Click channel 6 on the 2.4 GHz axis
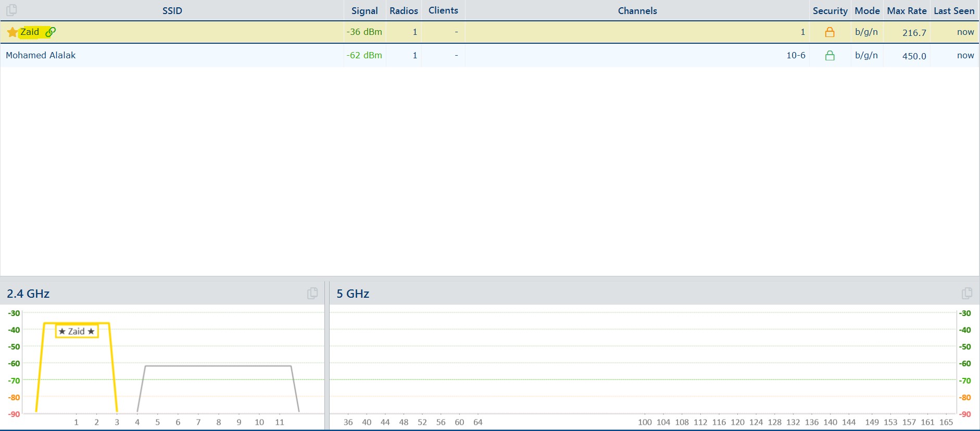Viewport: 980px width, 431px height. click(x=178, y=422)
